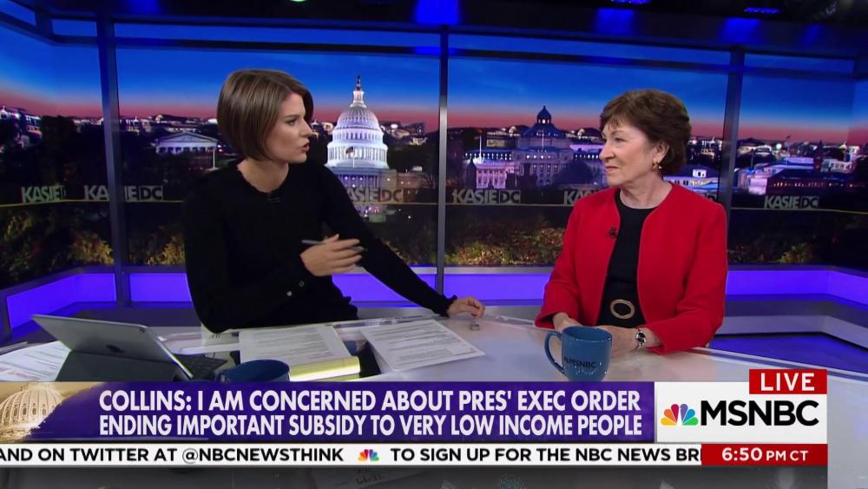Click the guest's wristwatch
Viewport: 868px width, 489px height.
coord(640,337)
